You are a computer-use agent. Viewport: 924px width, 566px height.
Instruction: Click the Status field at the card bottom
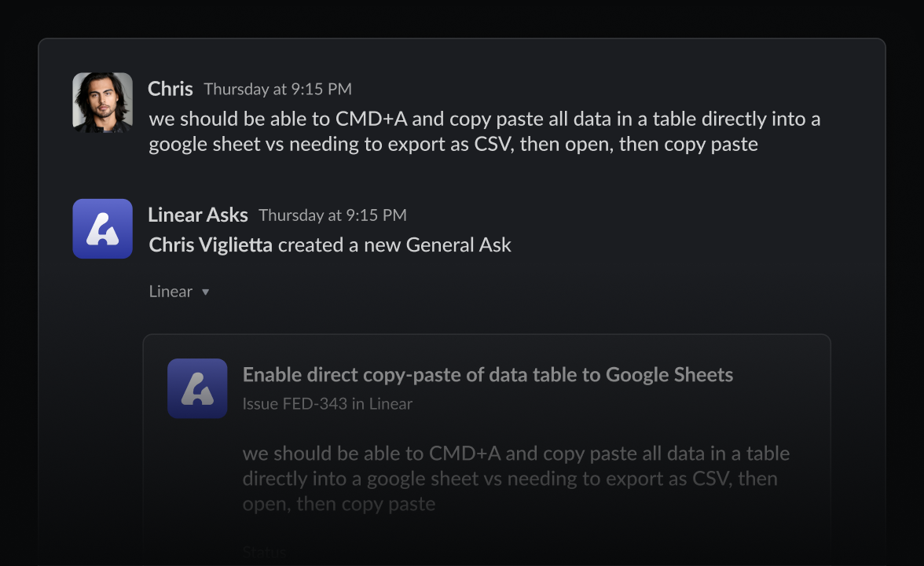tap(264, 551)
